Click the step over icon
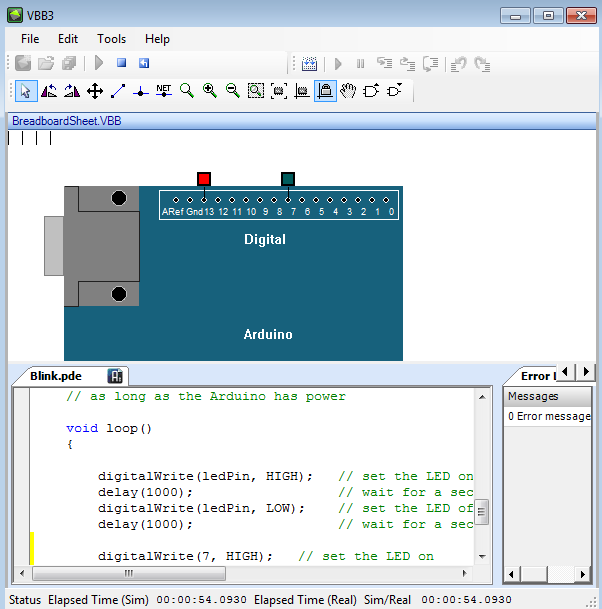Image resolution: width=602 pixels, height=609 pixels. 407,63
